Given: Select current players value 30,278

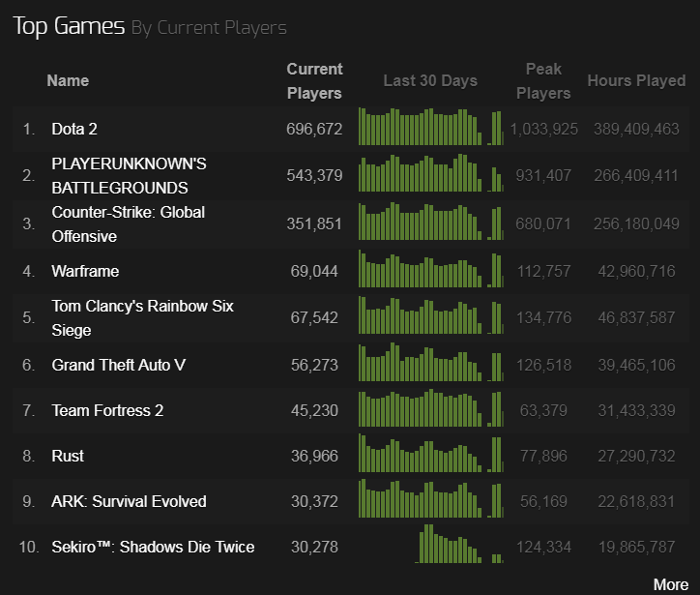Looking at the screenshot, I should coord(314,548).
